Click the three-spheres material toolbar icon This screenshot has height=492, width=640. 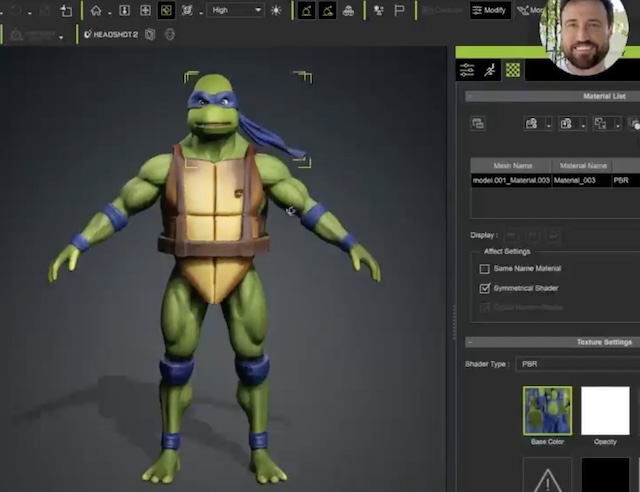tap(348, 11)
